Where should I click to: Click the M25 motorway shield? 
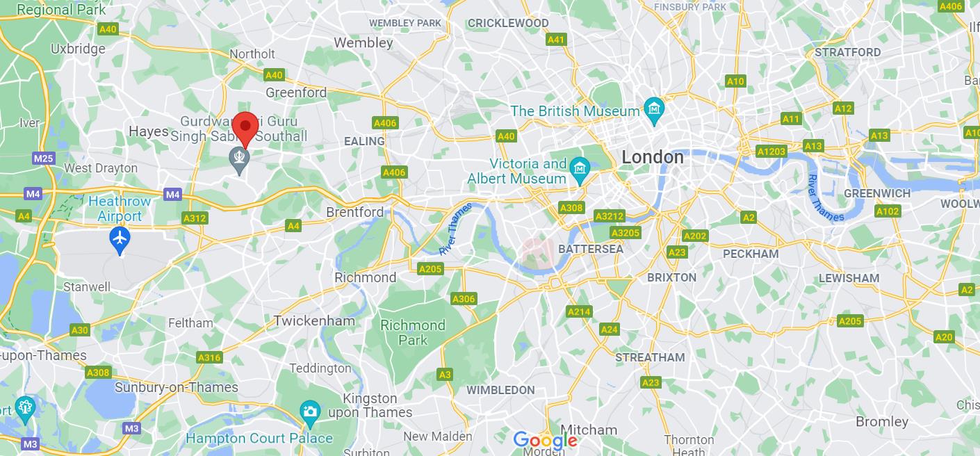(x=43, y=158)
